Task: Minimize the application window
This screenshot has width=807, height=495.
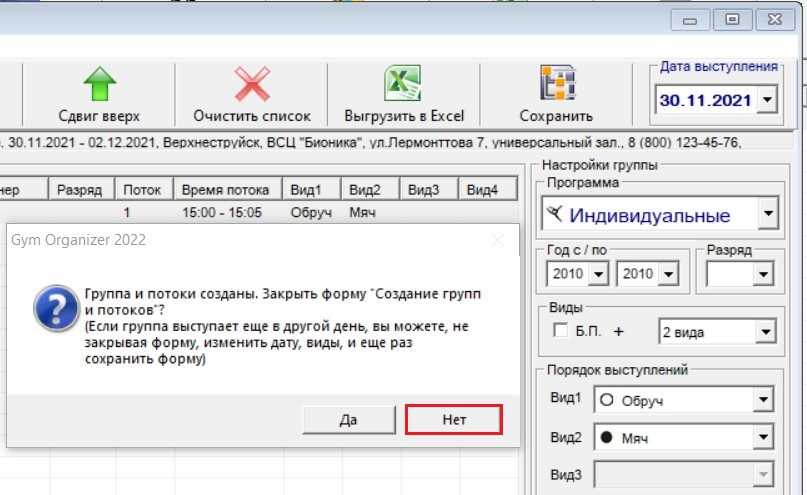Action: click(x=696, y=18)
